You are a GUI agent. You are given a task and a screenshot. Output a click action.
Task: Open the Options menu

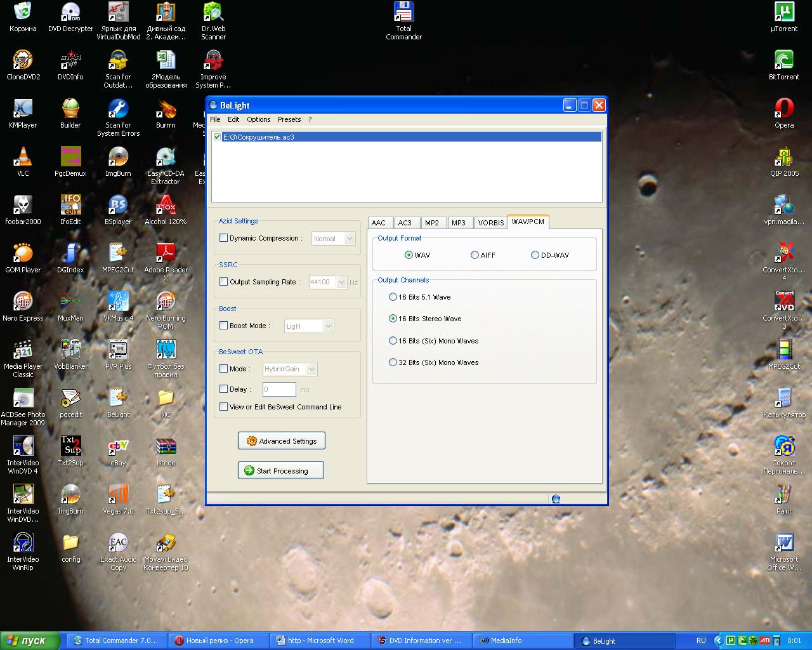pos(259,119)
